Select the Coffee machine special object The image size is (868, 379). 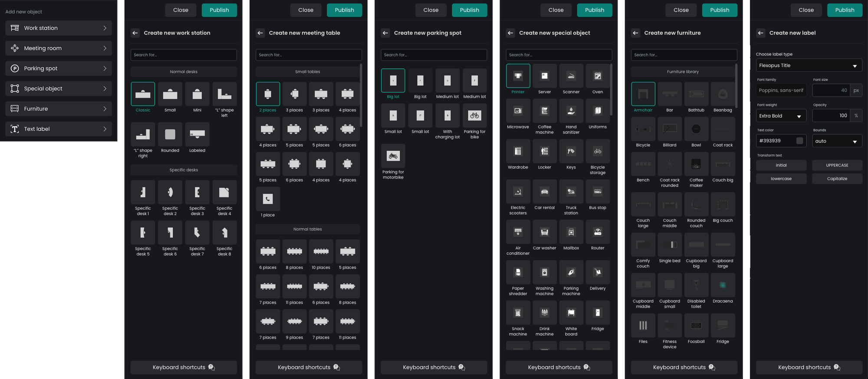pos(544,111)
